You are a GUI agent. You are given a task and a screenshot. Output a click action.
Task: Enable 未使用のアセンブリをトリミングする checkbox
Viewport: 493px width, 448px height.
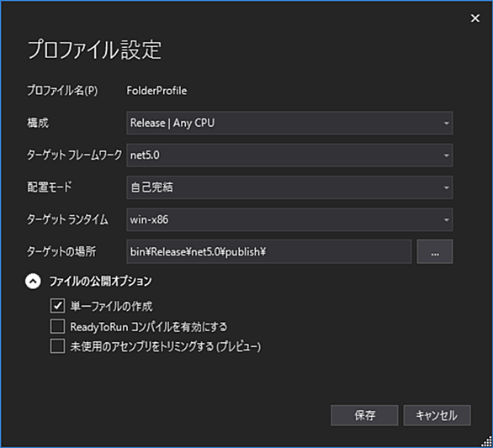point(57,346)
